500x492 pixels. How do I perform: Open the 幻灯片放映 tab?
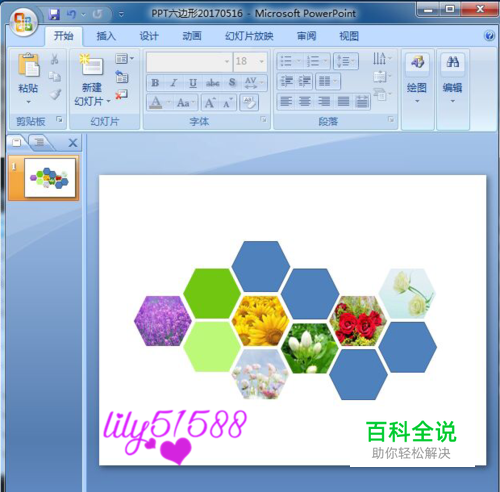[249, 36]
